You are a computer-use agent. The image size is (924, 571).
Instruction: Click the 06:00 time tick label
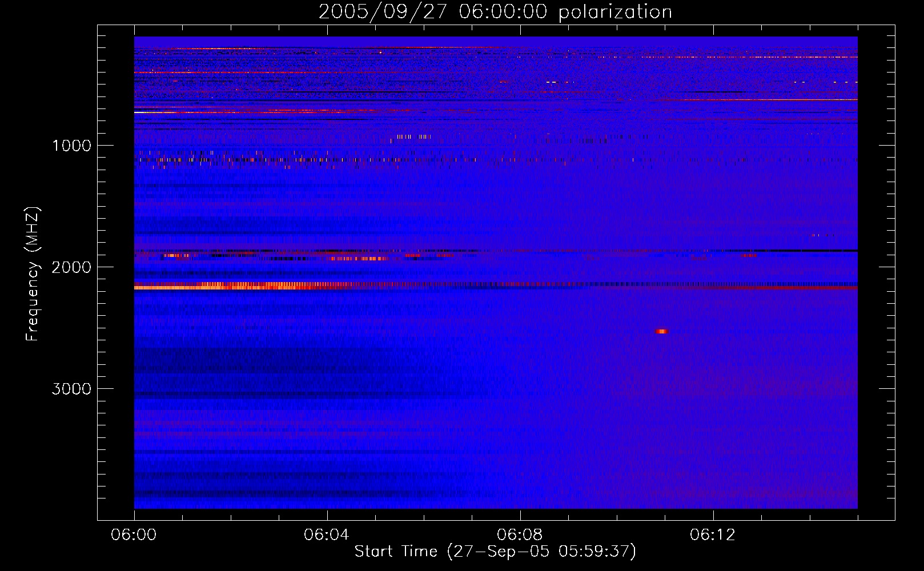click(134, 535)
